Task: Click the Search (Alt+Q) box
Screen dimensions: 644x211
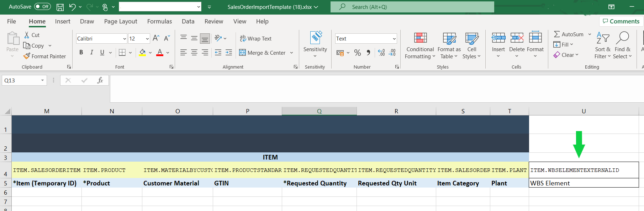Action: click(x=412, y=7)
